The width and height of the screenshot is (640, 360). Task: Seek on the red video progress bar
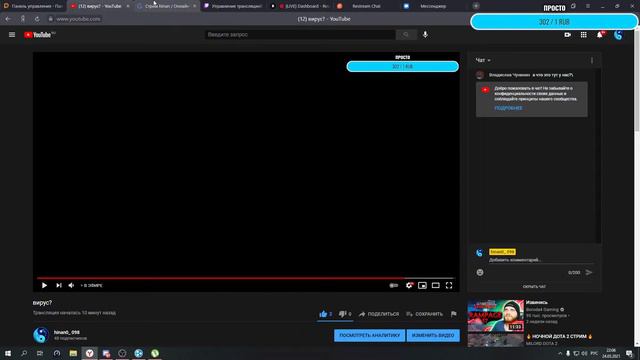point(246,278)
